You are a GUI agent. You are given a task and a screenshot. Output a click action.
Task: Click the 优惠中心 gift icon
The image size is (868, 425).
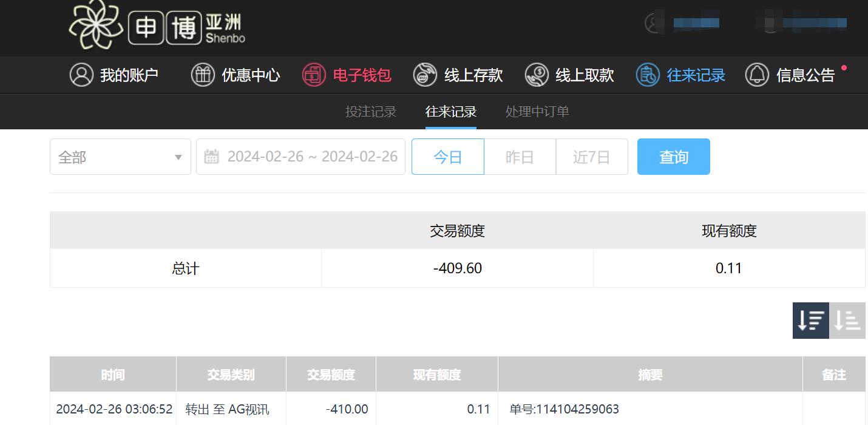point(203,75)
